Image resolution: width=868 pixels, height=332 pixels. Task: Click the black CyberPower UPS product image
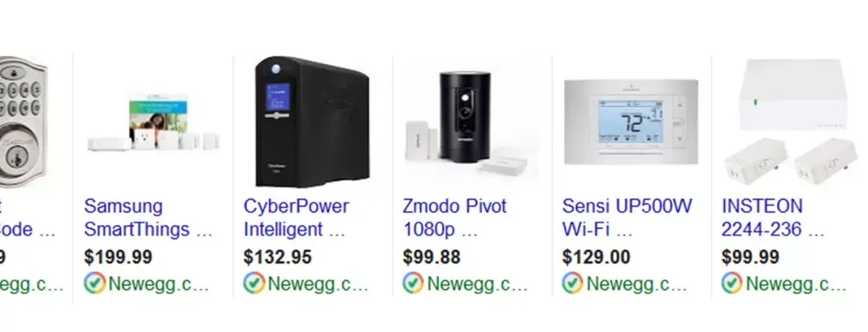click(312, 121)
